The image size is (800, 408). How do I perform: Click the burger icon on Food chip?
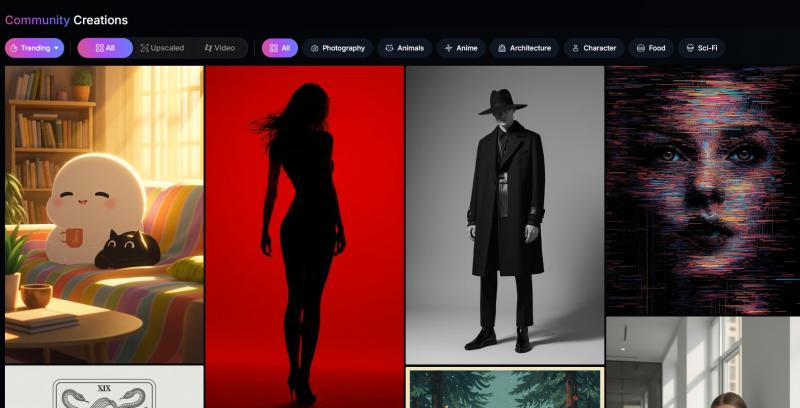pos(640,48)
